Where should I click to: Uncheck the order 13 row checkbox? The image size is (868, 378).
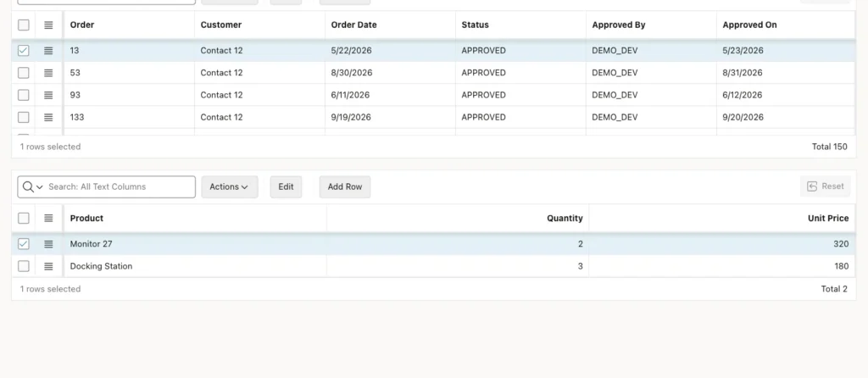point(23,50)
